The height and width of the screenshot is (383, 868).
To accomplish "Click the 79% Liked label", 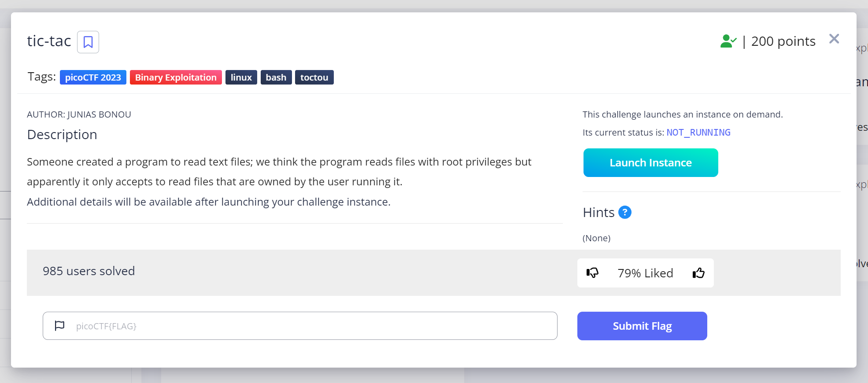I will [645, 273].
